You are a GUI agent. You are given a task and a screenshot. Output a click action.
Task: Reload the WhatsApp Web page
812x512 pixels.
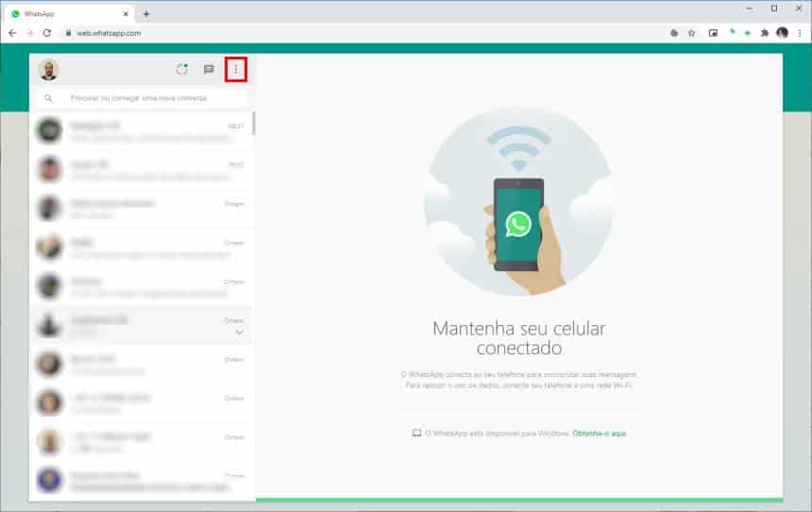(x=47, y=33)
